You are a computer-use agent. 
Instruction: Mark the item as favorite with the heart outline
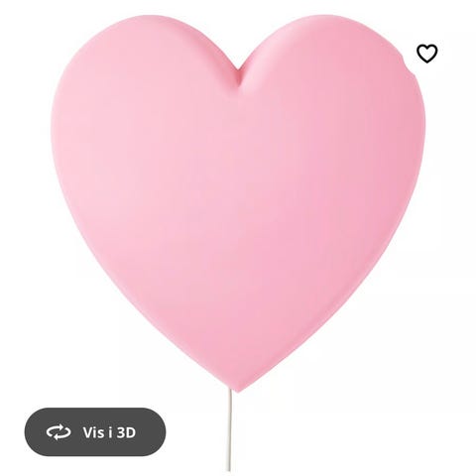point(426,54)
